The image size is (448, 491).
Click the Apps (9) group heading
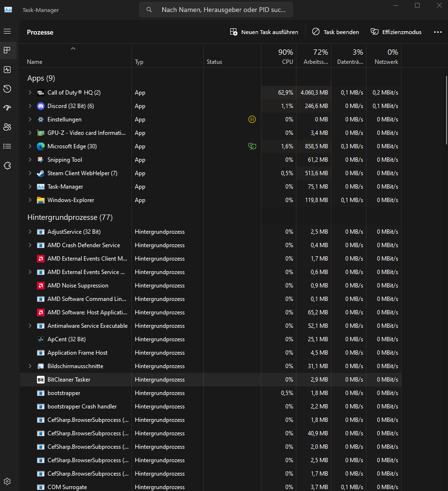pyautogui.click(x=41, y=78)
